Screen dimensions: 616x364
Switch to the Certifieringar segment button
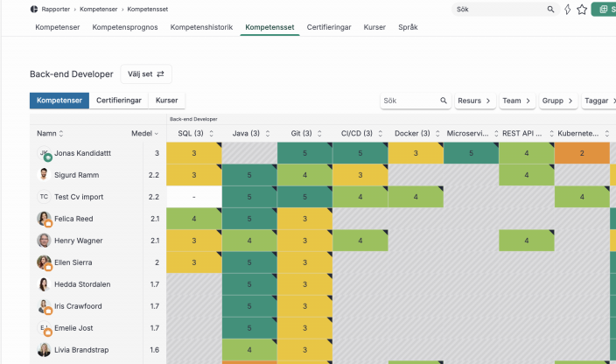tap(118, 101)
